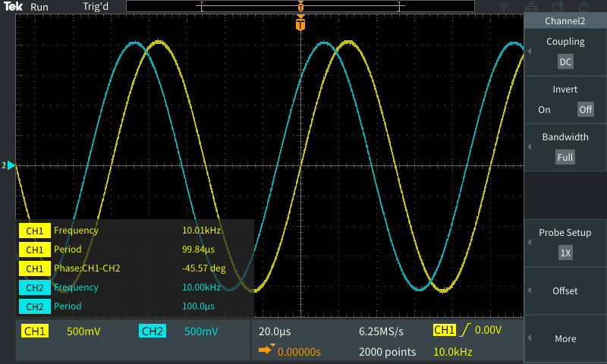Click the Tek logo
Image resolution: width=607 pixels, height=364 pixels.
pyautogui.click(x=14, y=6)
